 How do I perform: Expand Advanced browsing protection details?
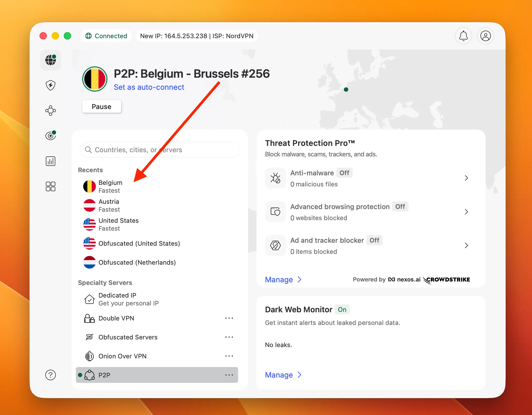(466, 212)
